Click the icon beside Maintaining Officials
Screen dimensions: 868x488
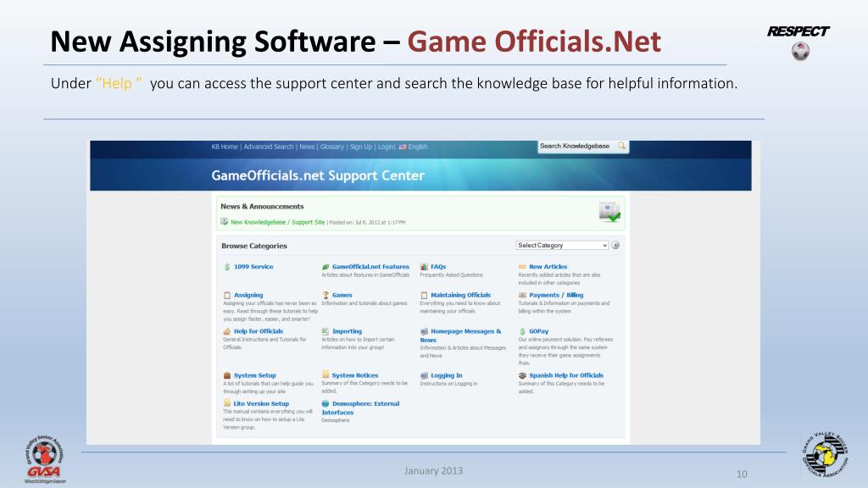pyautogui.click(x=424, y=296)
